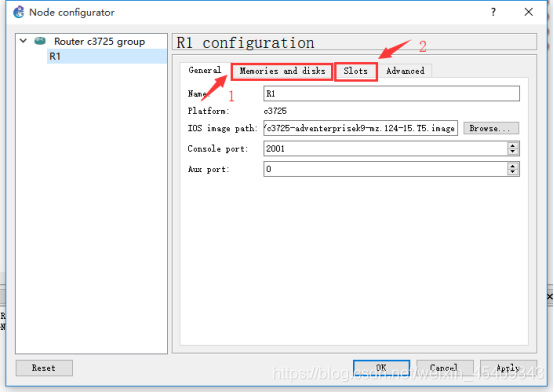Collapse the Router c3725 group tree node

click(23, 41)
